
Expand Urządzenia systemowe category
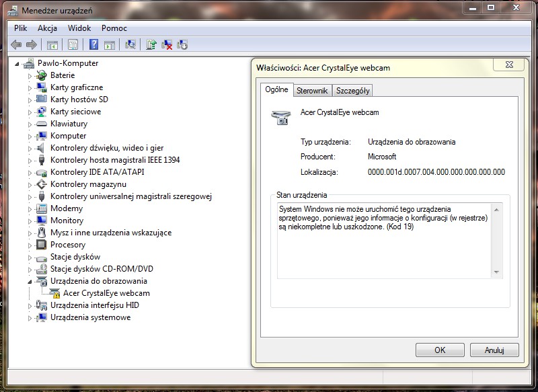[30, 318]
